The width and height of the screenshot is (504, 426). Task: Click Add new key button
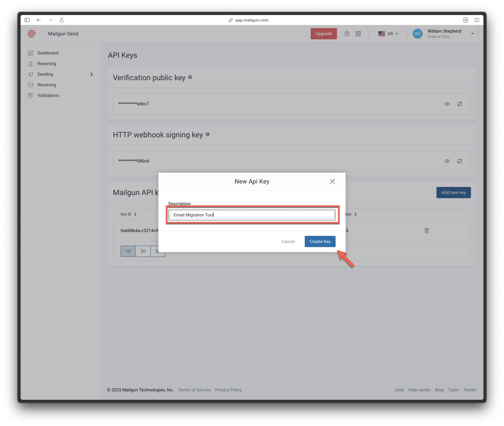453,193
